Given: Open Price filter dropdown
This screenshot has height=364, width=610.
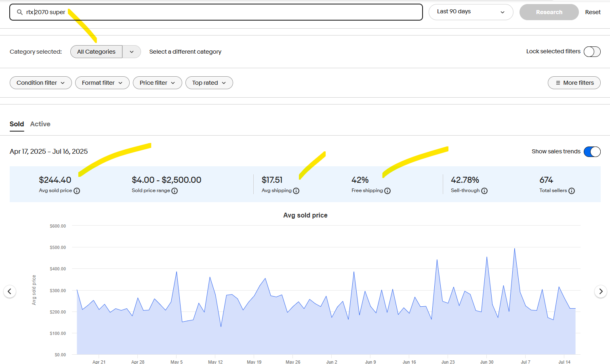Looking at the screenshot, I should click(x=158, y=83).
